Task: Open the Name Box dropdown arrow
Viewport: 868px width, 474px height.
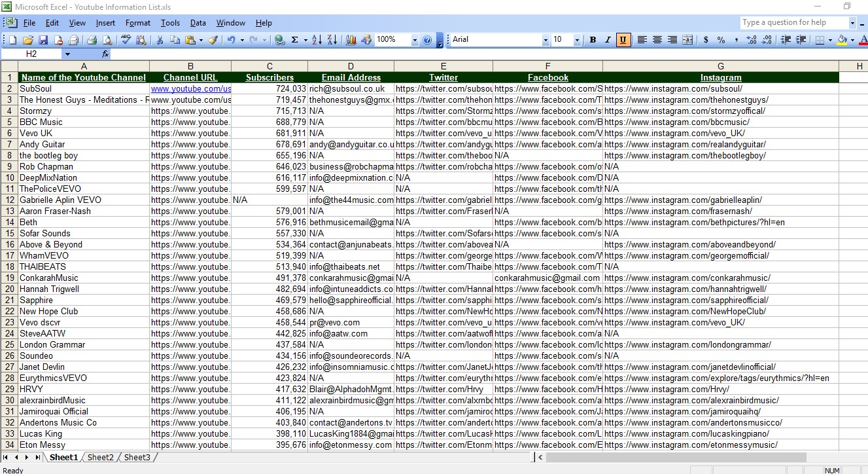Action: (67, 54)
